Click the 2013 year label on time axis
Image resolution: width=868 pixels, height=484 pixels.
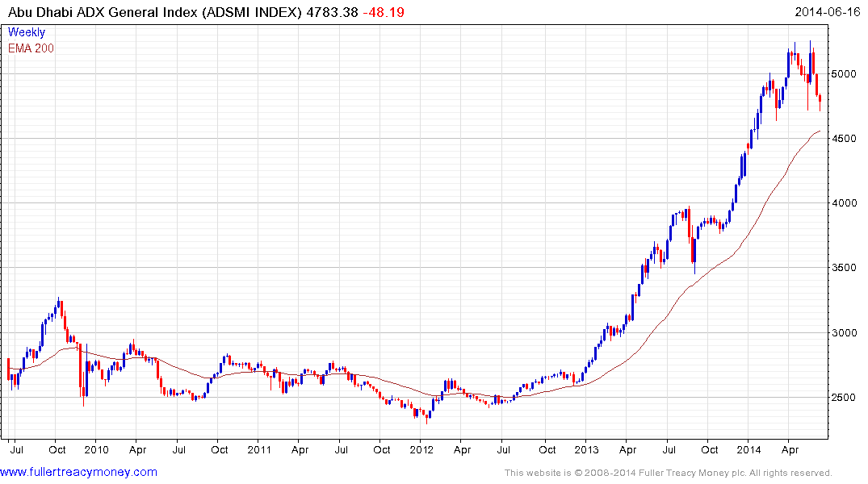pyautogui.click(x=586, y=449)
